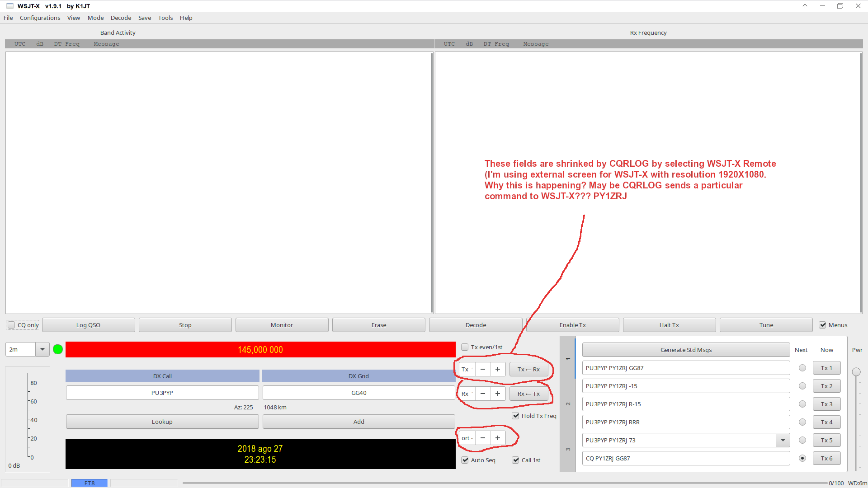Click the Lookup button
This screenshot has width=868, height=488.
pos(162,422)
